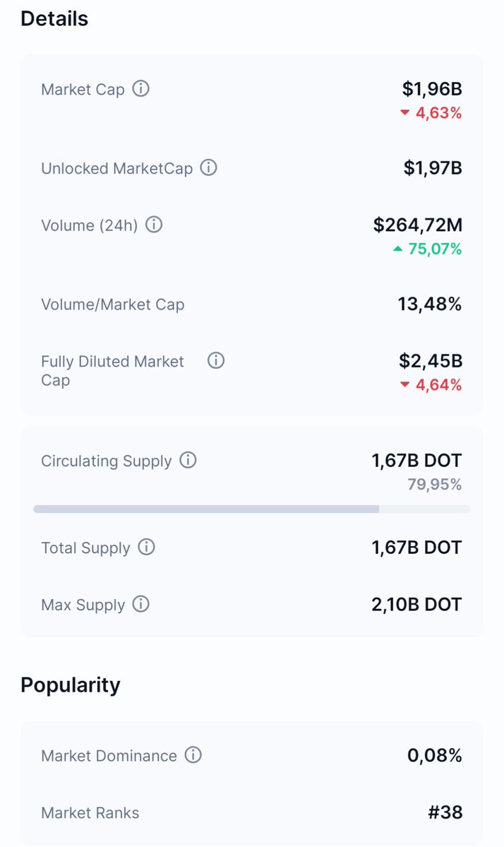504x847 pixels.
Task: Click the Details section heading
Action: click(54, 19)
